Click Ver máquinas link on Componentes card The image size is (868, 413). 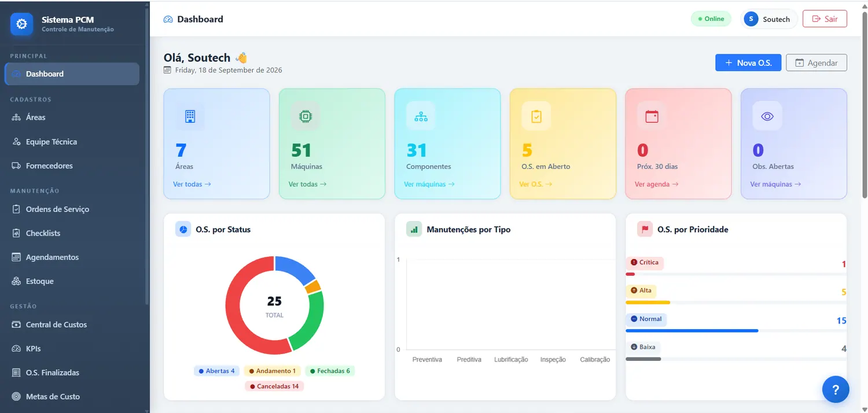point(429,184)
